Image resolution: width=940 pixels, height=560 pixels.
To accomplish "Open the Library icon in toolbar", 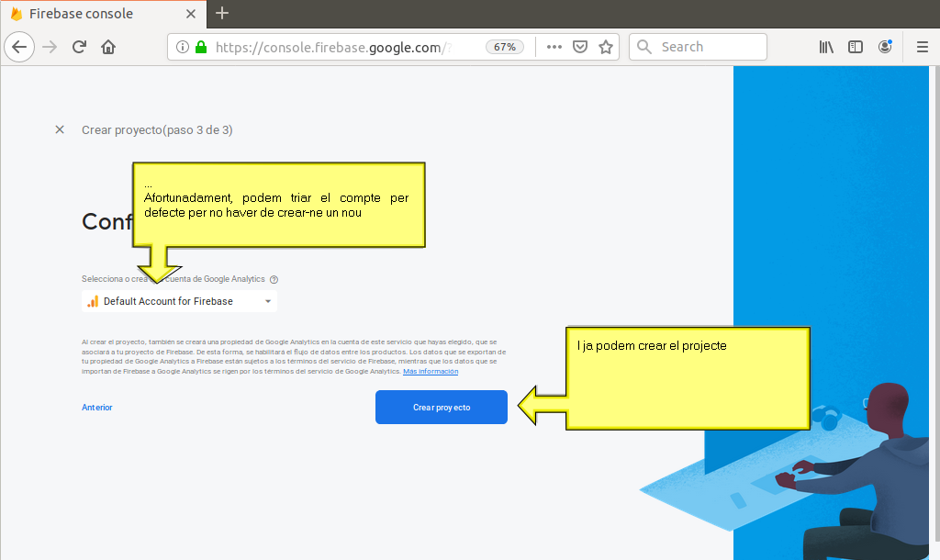I will [x=826, y=47].
